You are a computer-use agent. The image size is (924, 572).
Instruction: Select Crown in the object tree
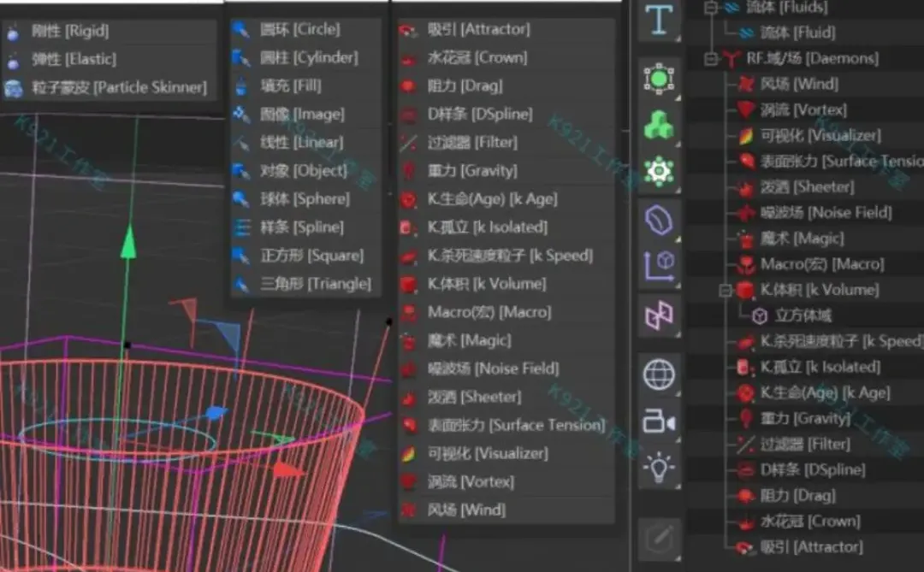809,522
